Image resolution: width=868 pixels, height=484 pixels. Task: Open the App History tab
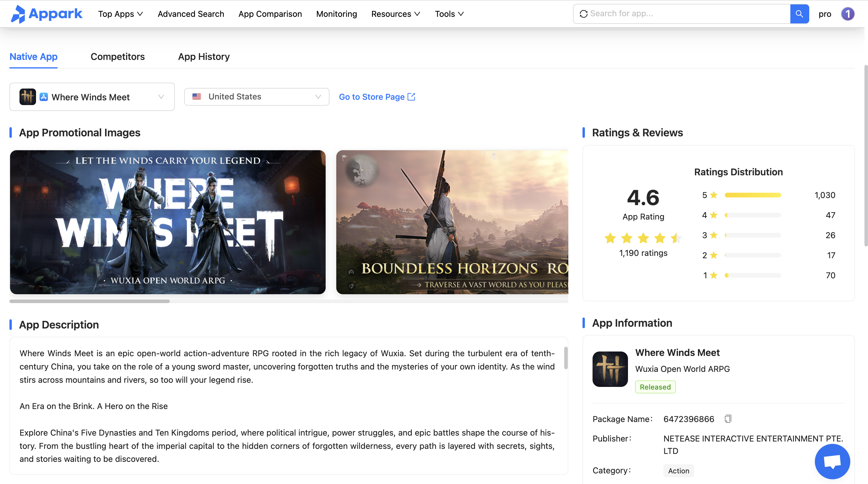203,57
